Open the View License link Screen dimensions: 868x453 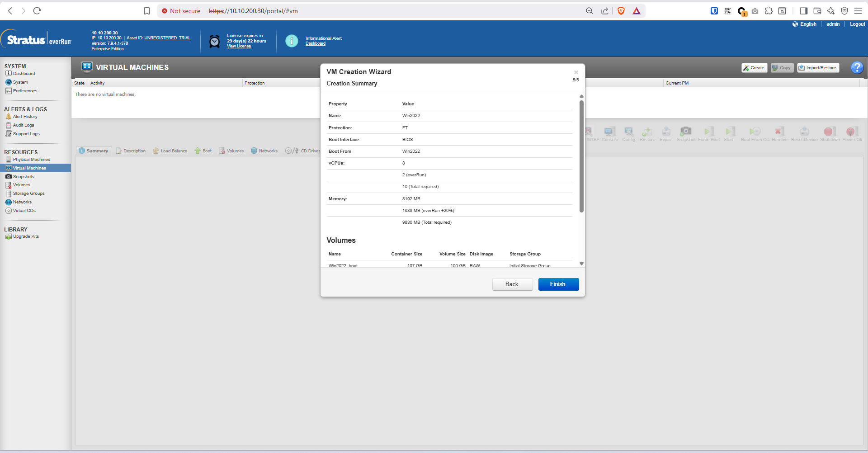pos(239,47)
